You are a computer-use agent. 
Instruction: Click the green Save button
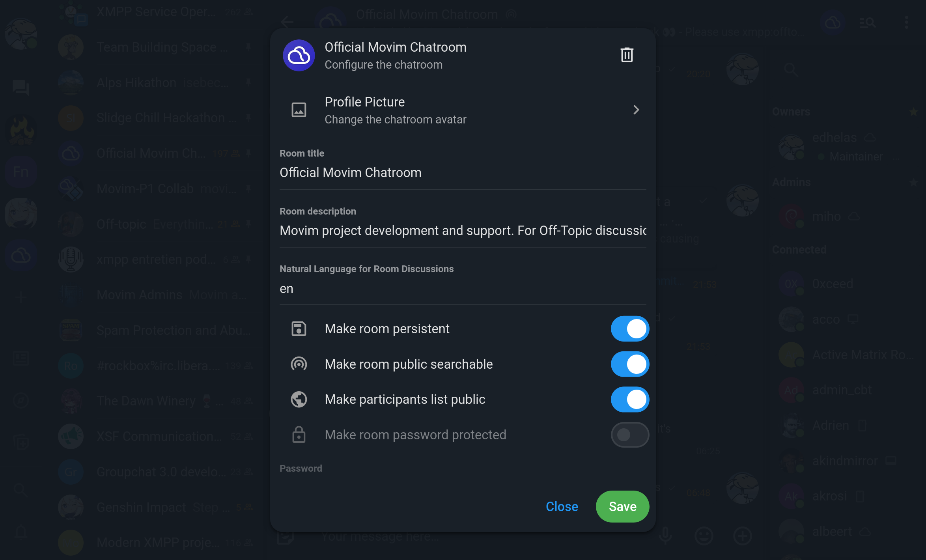622,507
